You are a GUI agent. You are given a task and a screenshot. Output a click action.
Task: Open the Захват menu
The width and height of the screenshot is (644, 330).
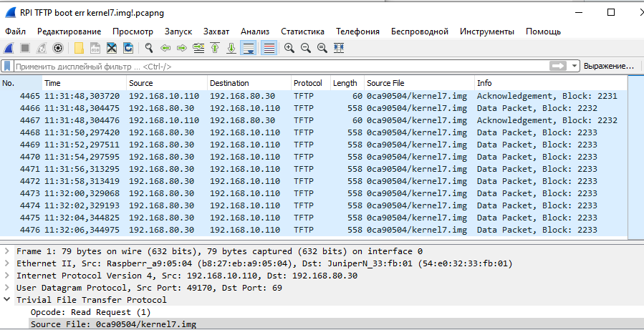click(x=216, y=31)
